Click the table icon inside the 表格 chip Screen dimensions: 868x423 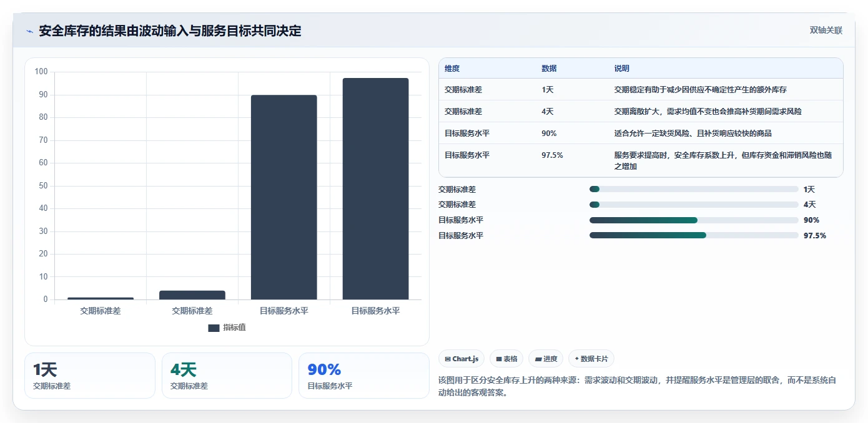pyautogui.click(x=499, y=359)
